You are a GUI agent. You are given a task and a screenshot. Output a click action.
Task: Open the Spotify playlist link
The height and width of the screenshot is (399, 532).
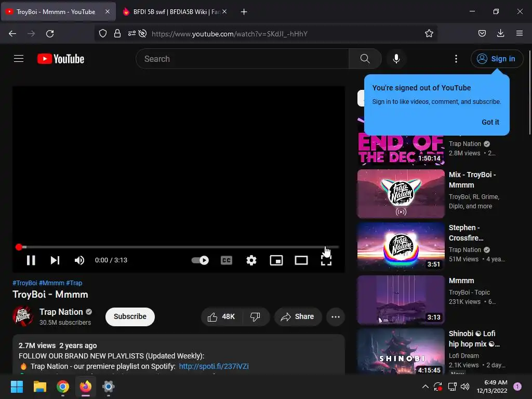(x=214, y=366)
